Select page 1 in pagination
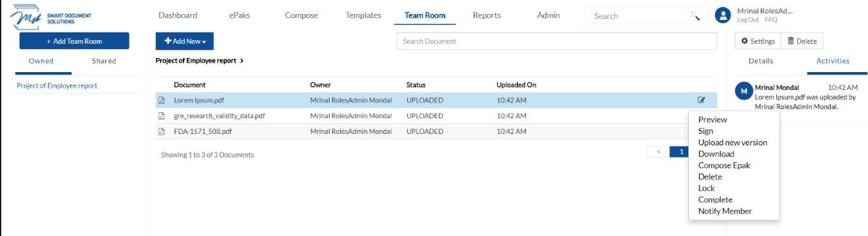This screenshot has width=868, height=236. (x=681, y=152)
